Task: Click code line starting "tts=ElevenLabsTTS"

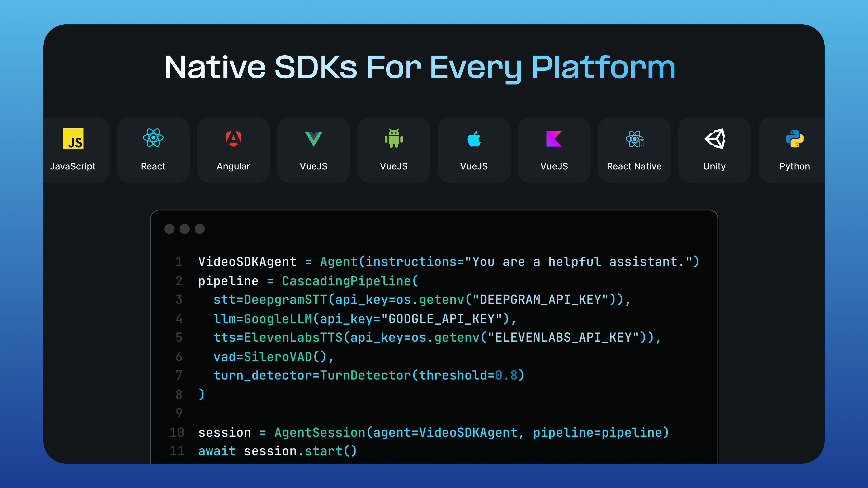Action: click(437, 338)
